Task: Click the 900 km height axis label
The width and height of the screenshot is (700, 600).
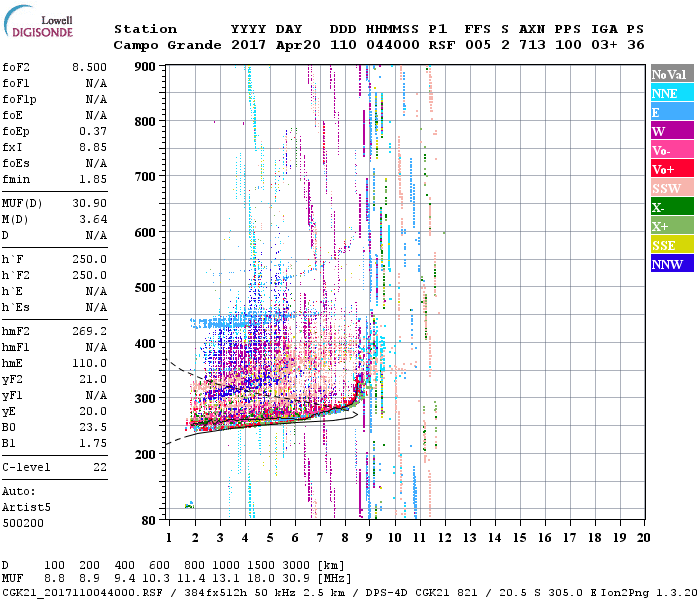Action: (x=147, y=67)
